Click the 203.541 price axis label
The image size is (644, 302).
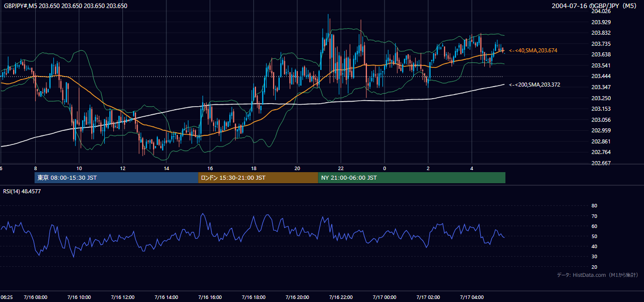pyautogui.click(x=601, y=65)
